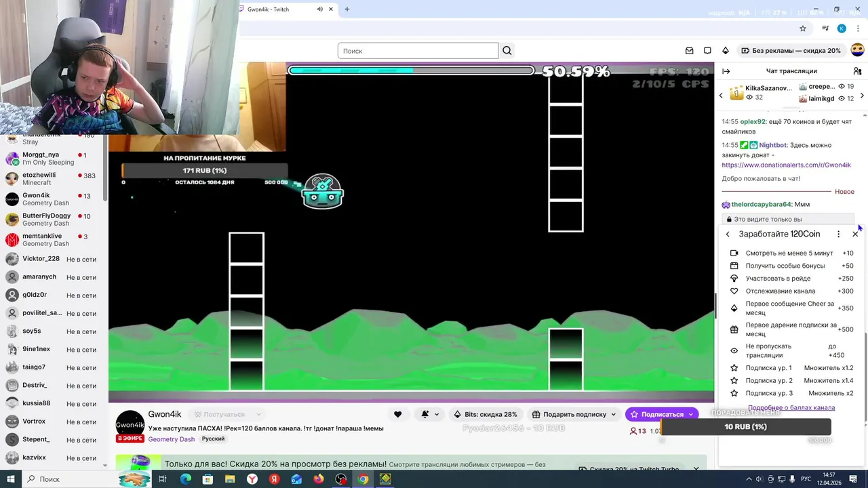Click the Отслеживание канала +300 row
This screenshot has height=488, width=868.
[791, 291]
